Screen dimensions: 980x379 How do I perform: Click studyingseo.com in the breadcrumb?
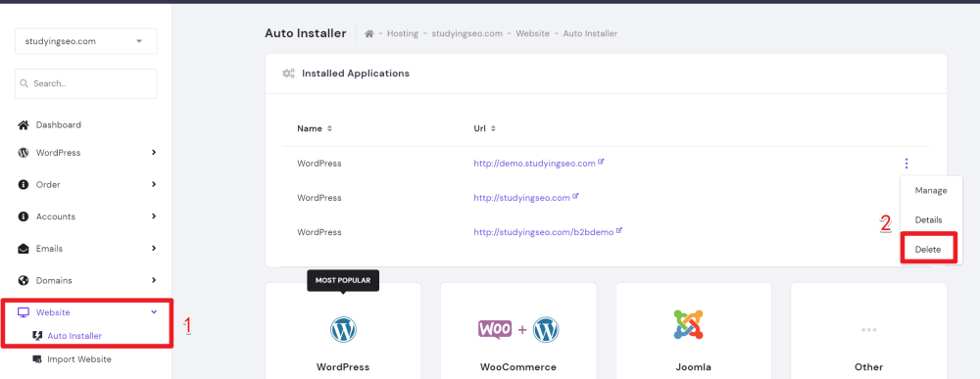[466, 33]
